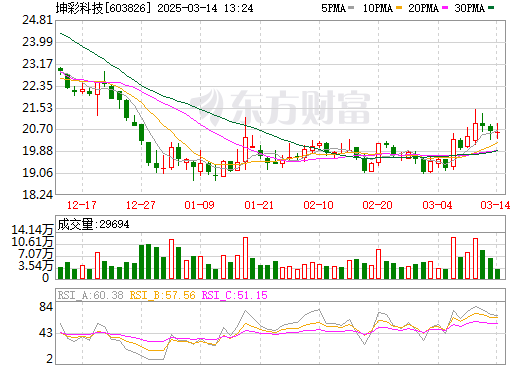Click the RSI 84 axis label
520x365 pixels.
click(x=46, y=306)
